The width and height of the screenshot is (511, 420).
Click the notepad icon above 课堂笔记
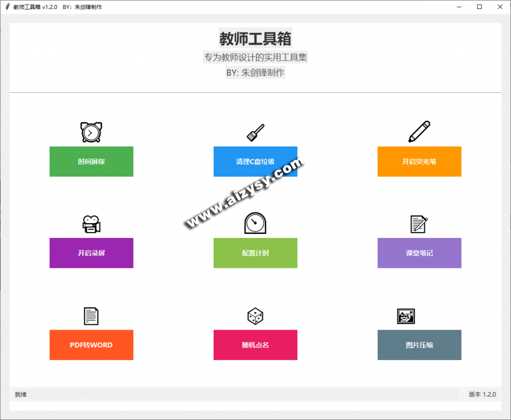[419, 224]
